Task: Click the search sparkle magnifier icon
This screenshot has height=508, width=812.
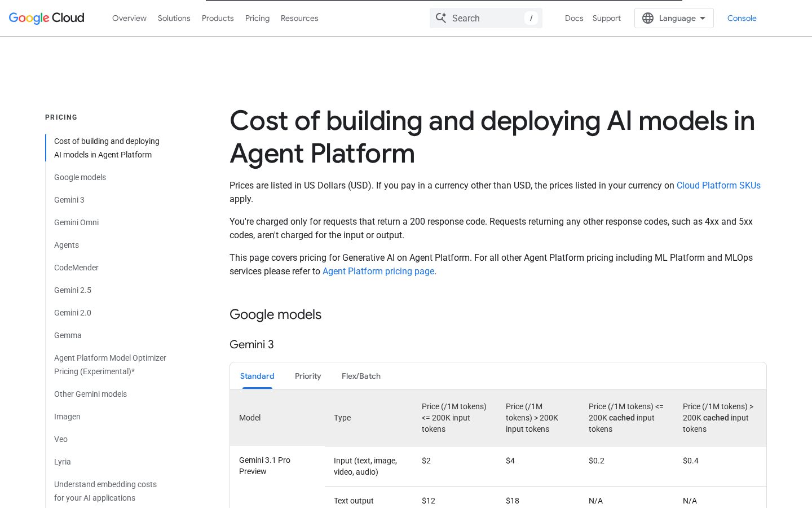Action: 441,18
